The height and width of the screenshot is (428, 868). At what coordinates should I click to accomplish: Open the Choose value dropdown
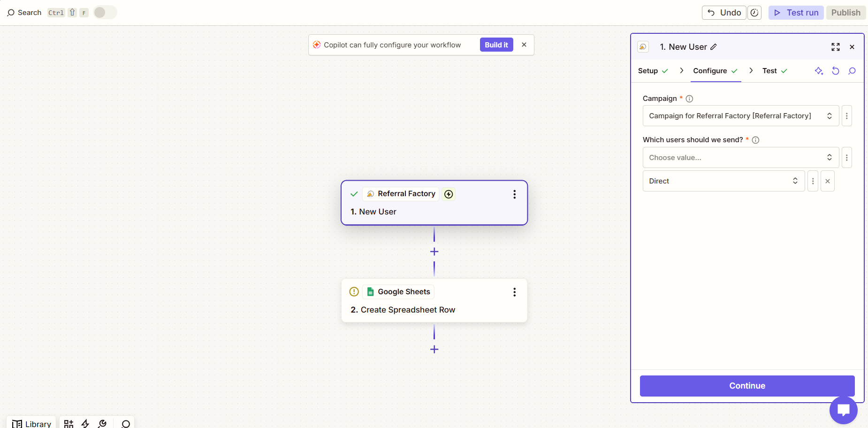click(x=741, y=158)
